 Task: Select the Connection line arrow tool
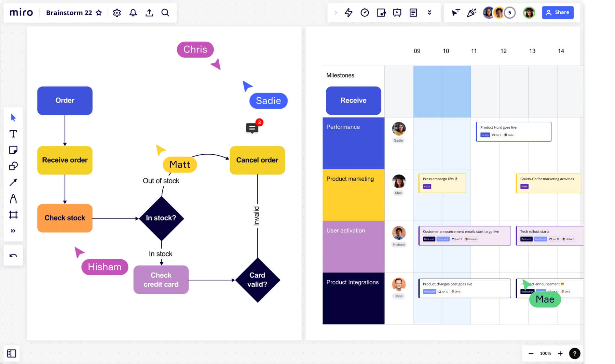tap(13, 182)
